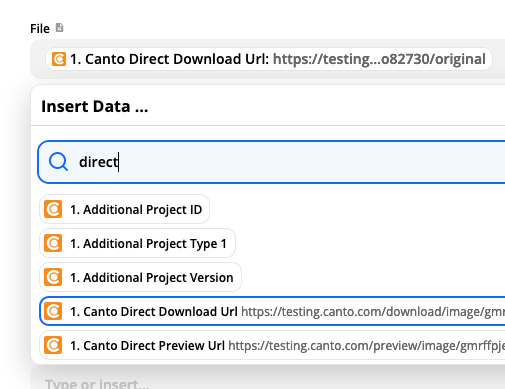This screenshot has width=505, height=389.
Task: Select the Canto Direct Download Url pill in File field
Action: [x=269, y=59]
